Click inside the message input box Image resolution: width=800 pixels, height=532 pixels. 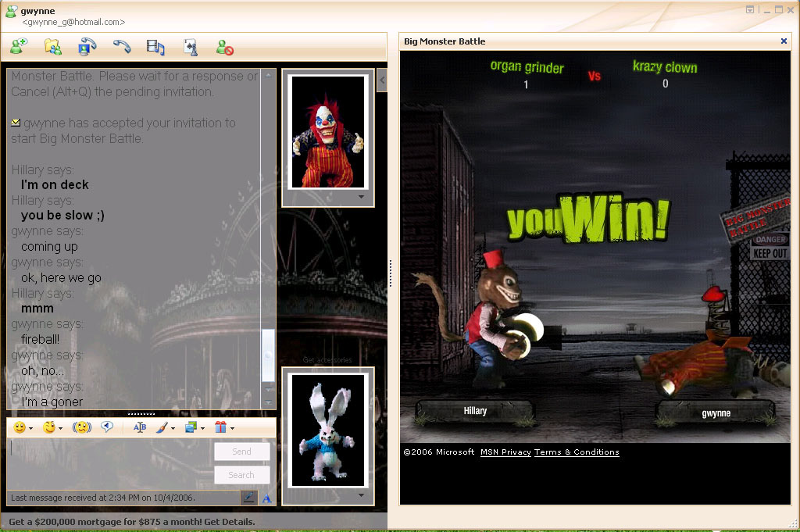109,463
